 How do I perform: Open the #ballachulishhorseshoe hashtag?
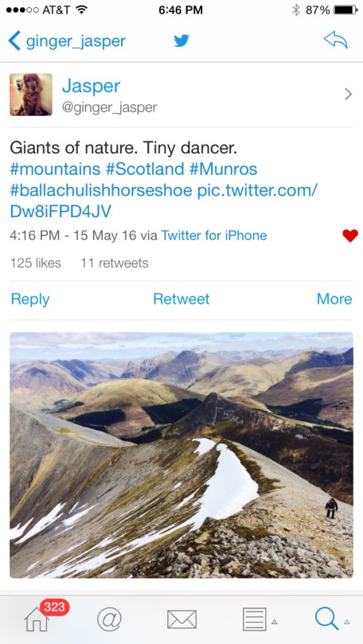pos(101,190)
